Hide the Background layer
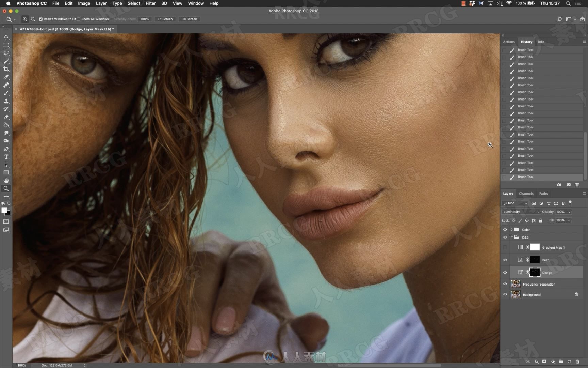The height and width of the screenshot is (368, 588). point(505,295)
